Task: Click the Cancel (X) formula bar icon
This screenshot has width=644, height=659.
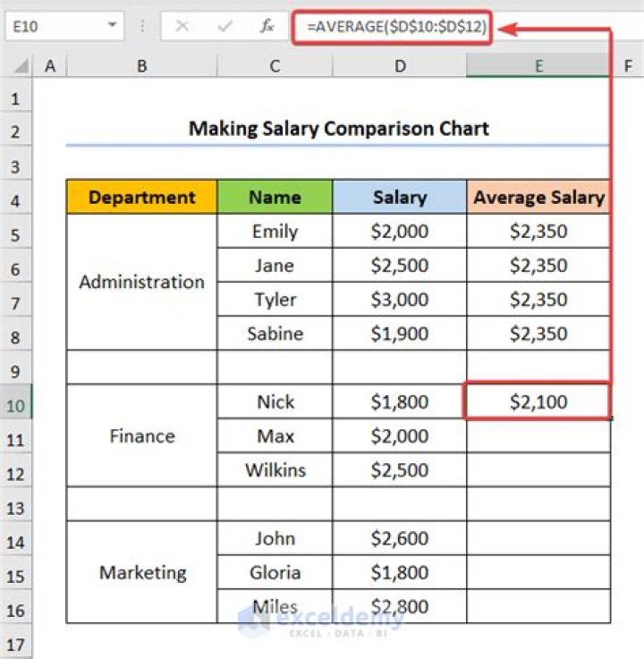Action: pyautogui.click(x=182, y=27)
